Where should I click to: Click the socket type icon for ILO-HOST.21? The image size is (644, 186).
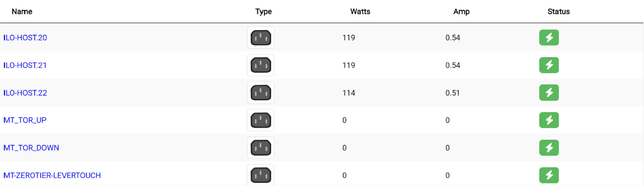click(261, 65)
